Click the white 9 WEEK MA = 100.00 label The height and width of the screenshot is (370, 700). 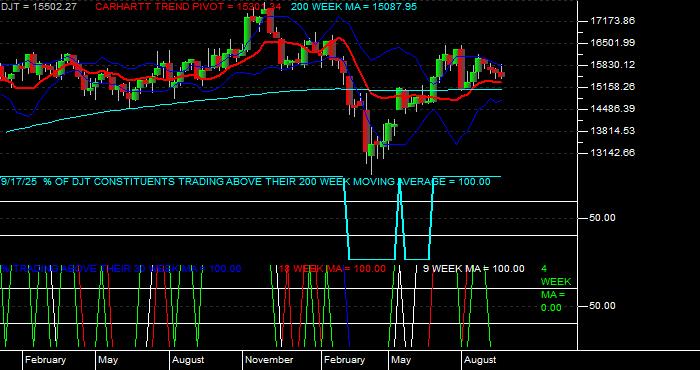point(474,269)
